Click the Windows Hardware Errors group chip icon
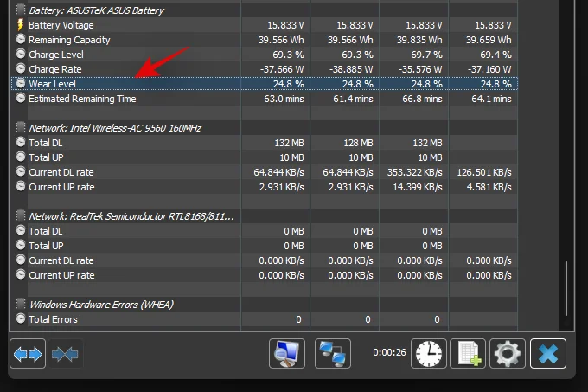Screen dimensions: 588x392 tap(21, 304)
